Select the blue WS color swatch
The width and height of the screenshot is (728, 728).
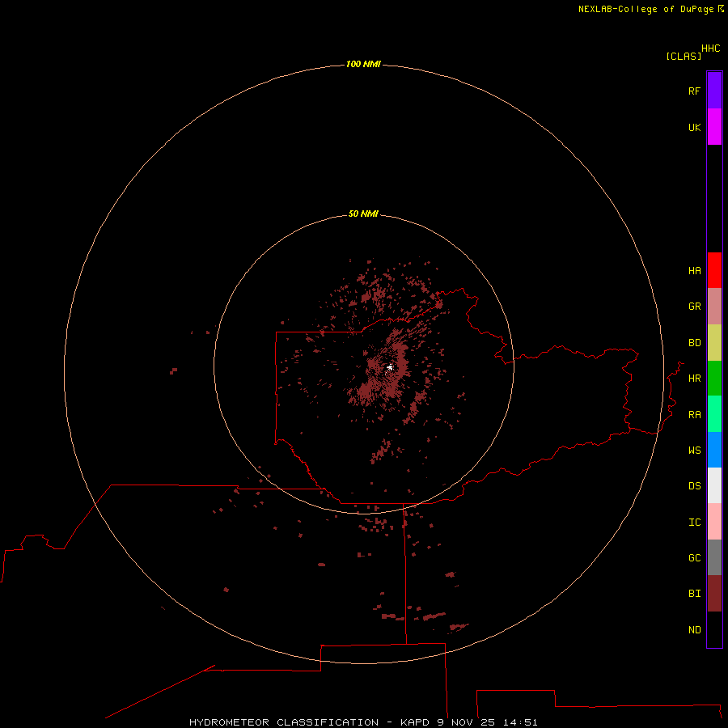point(714,450)
